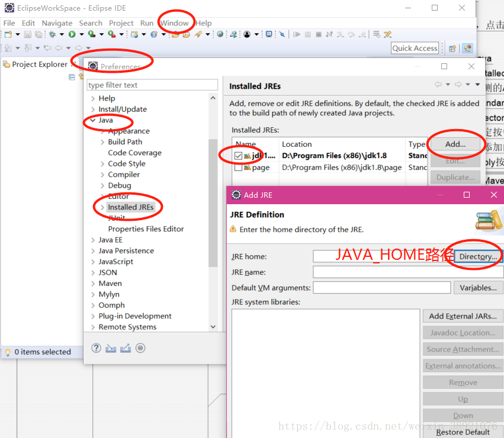Switch to the Java EE perspective icon
Viewport: 504px width, 438px height.
pyautogui.click(x=468, y=49)
